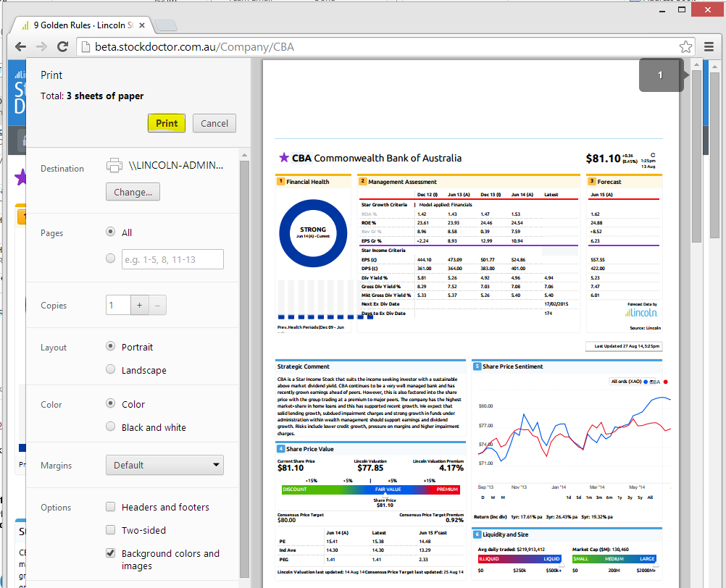Image resolution: width=726 pixels, height=588 pixels.
Task: Change the print destination
Action: pyautogui.click(x=133, y=191)
